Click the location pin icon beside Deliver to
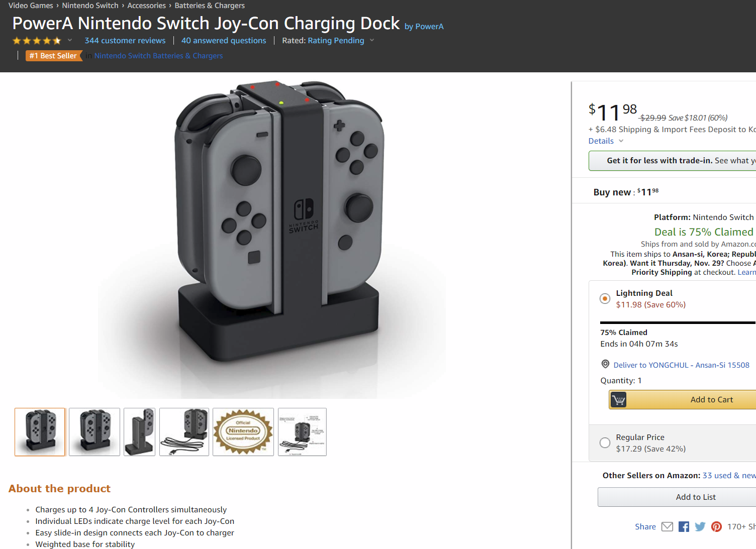 (605, 364)
